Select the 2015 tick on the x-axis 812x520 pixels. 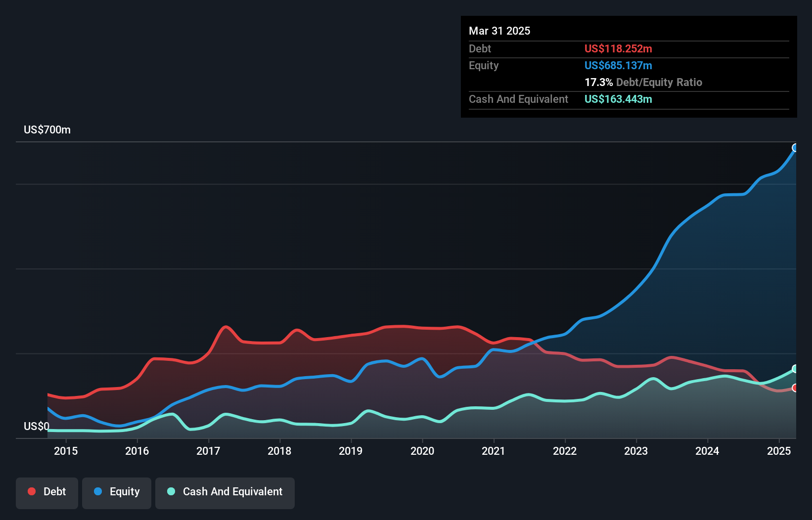tap(66, 451)
